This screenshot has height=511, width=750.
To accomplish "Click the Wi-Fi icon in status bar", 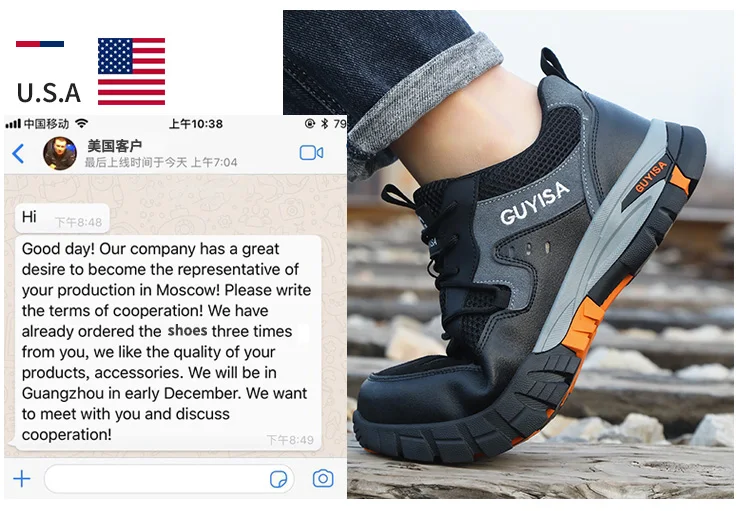I will click(82, 123).
